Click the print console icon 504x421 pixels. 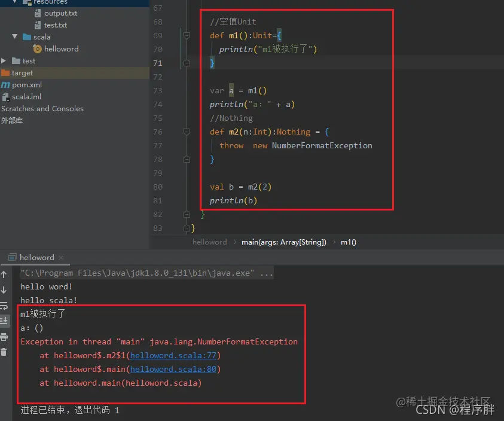point(4,337)
